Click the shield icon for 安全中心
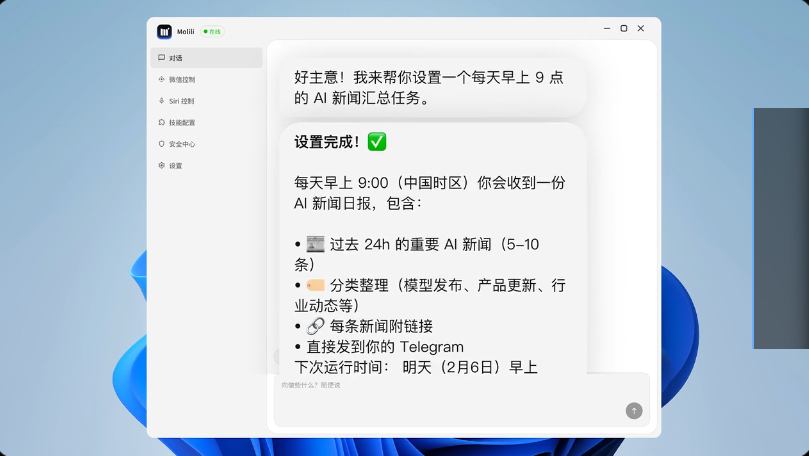The width and height of the screenshot is (809, 456). 162,144
